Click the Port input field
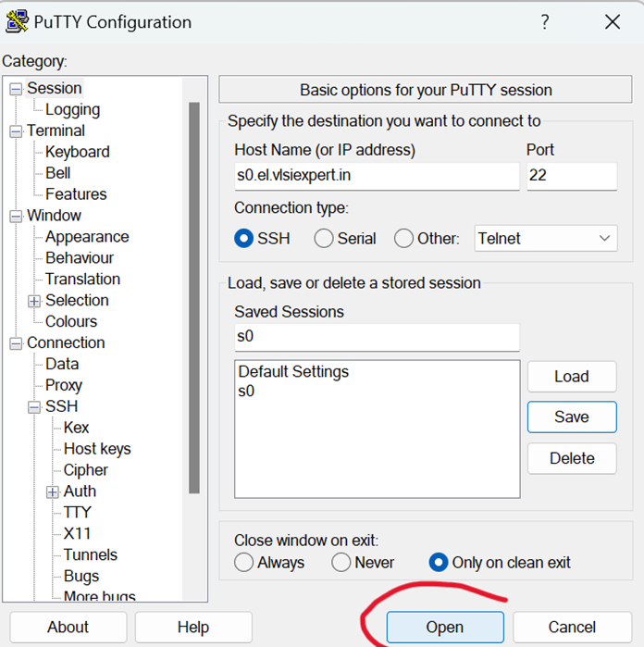This screenshot has width=644, height=647. coord(572,176)
